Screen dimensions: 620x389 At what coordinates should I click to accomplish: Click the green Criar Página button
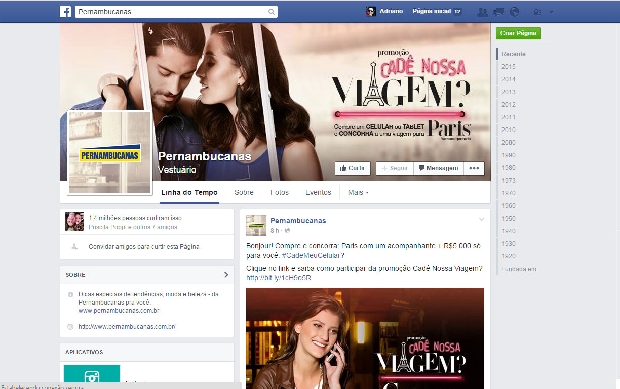coord(518,33)
